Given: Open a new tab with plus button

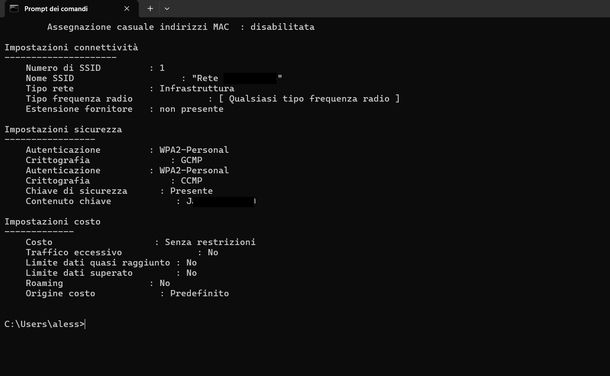Looking at the screenshot, I should pos(150,9).
